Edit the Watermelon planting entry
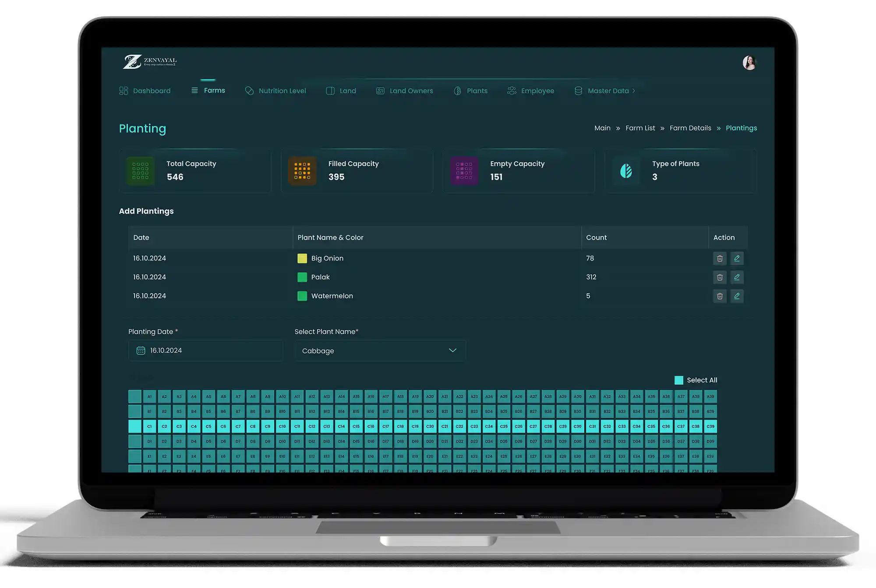 point(737,296)
